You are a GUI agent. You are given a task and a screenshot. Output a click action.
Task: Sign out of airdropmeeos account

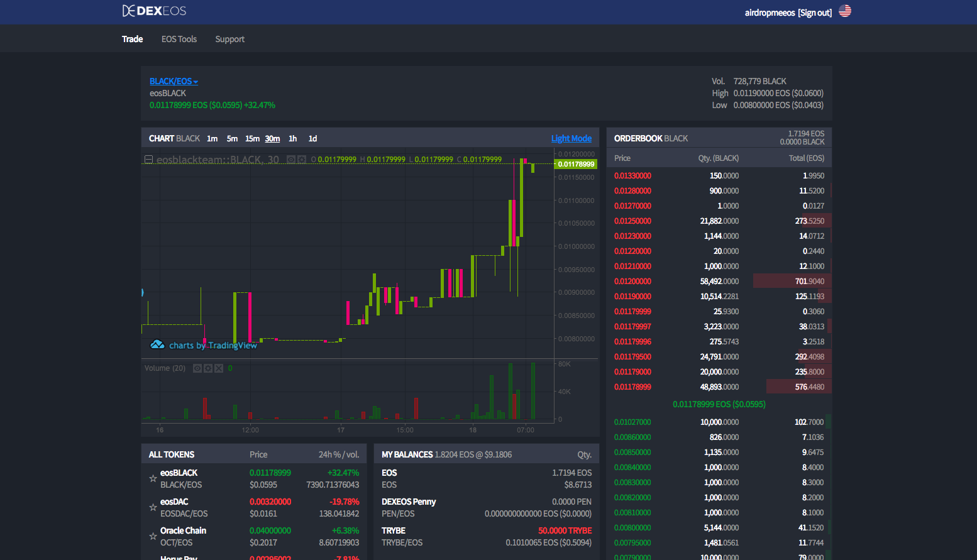pos(815,13)
